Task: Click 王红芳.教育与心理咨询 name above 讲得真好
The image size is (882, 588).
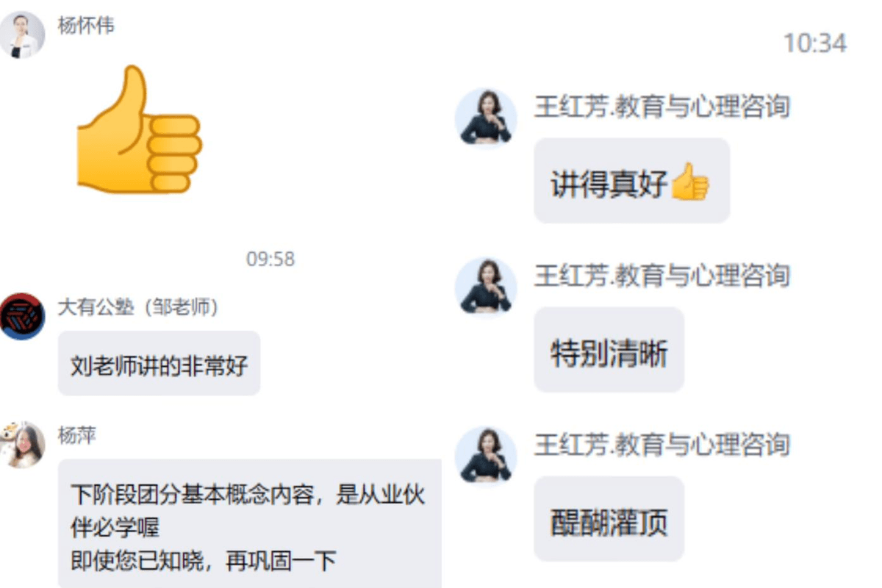Action: [661, 107]
